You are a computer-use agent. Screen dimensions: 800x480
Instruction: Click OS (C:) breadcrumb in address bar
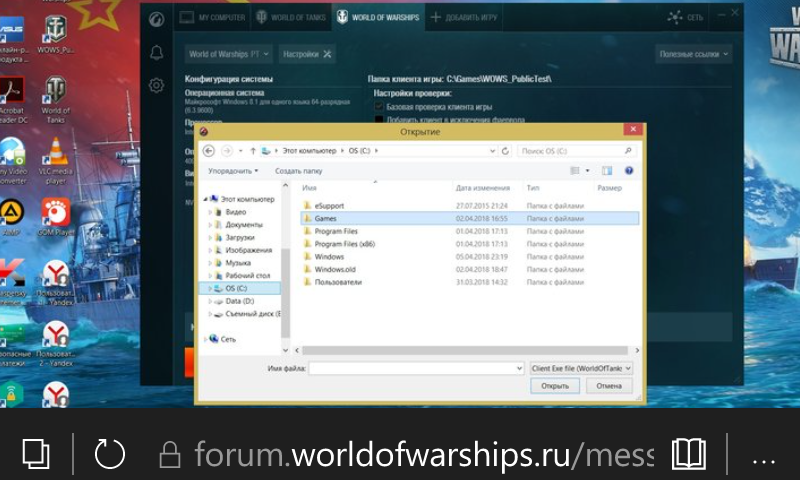pyautogui.click(x=359, y=151)
